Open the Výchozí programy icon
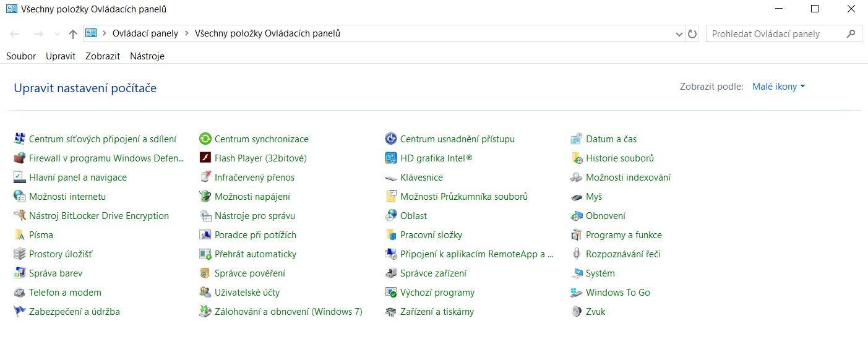This screenshot has width=868, height=360. 390,293
